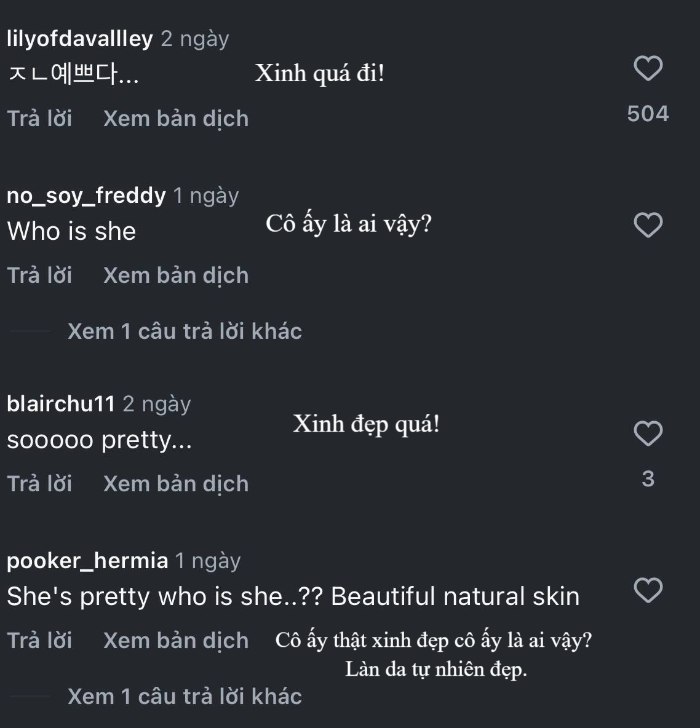Screen dimensions: 700x728
Task: Reply to pooker_hermia's comment via Trả lời
Action: point(39,640)
